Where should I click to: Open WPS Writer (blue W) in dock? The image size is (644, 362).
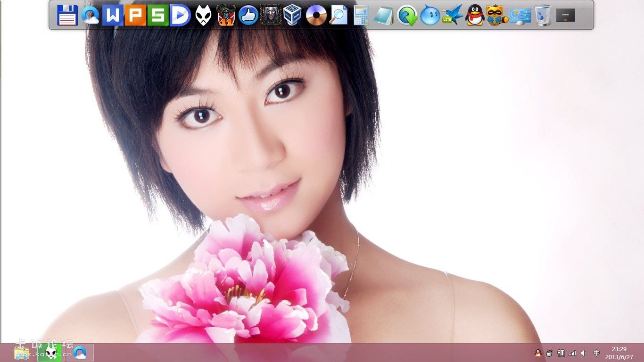[x=113, y=15]
